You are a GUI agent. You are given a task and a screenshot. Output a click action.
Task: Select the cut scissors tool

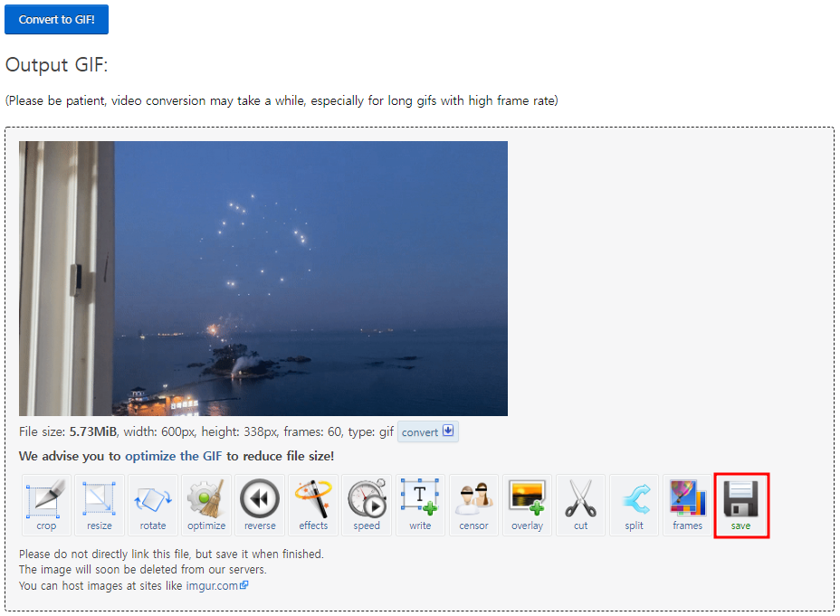(x=581, y=505)
